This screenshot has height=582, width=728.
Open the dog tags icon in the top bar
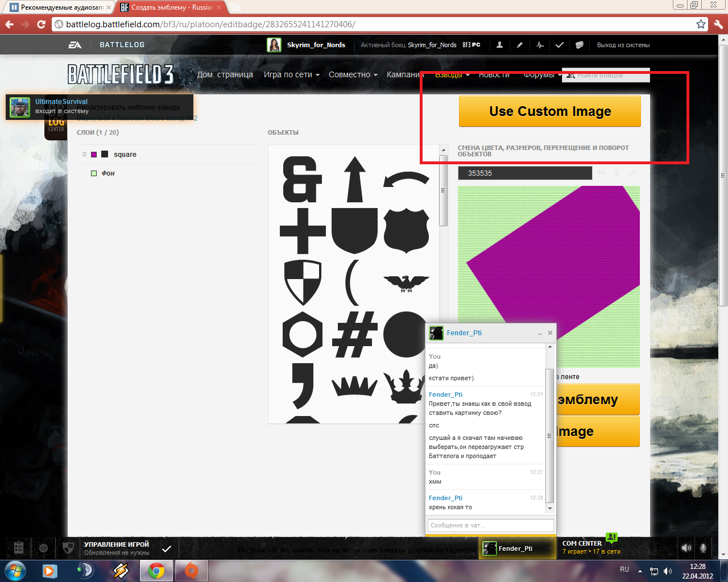(580, 45)
